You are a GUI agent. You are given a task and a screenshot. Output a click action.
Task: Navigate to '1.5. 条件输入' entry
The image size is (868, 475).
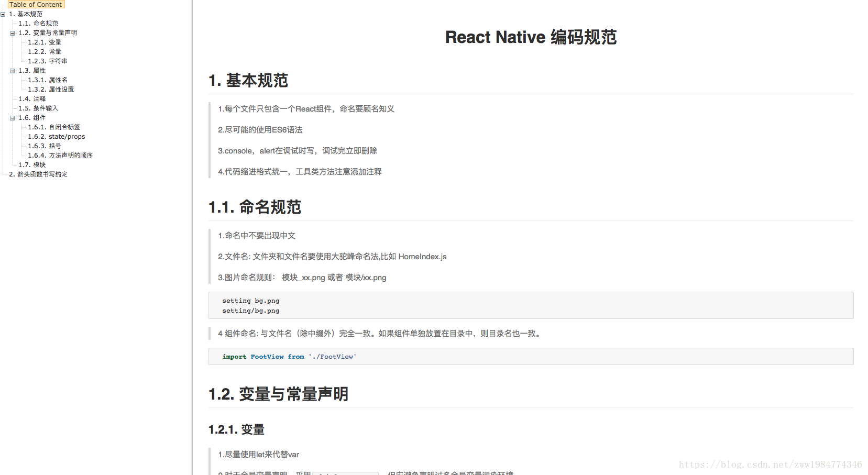click(x=38, y=108)
